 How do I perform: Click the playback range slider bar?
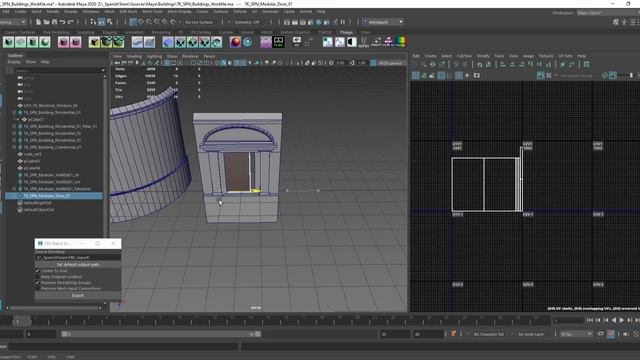click(x=161, y=334)
